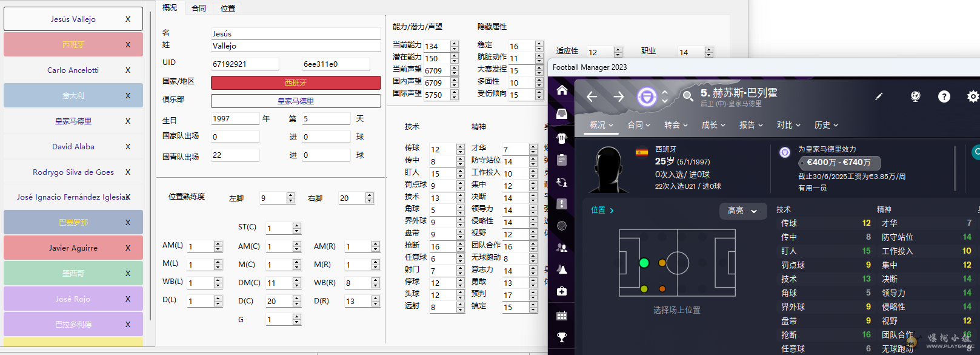Open the FM search magnifier
Viewport: 980px width, 355px height.
pos(687,96)
